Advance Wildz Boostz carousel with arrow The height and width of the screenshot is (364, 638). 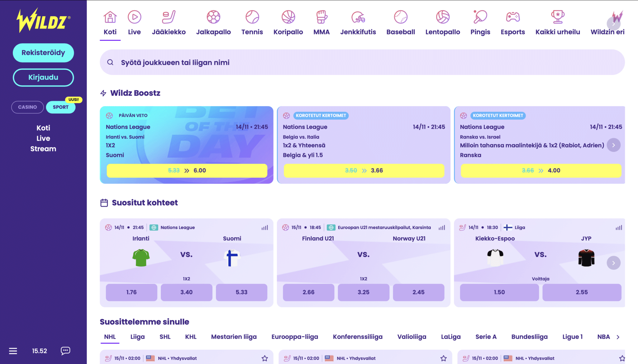click(x=613, y=145)
